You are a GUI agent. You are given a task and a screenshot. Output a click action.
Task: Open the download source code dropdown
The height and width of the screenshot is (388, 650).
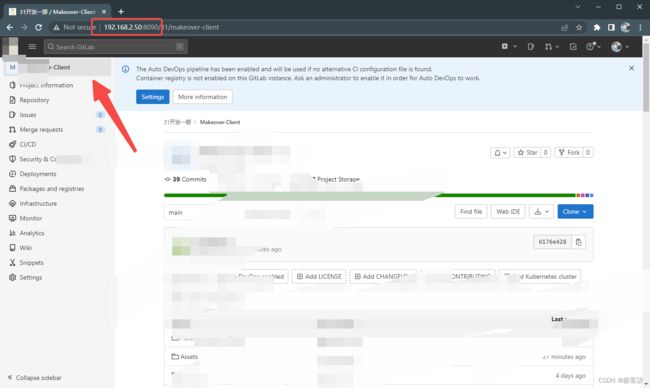point(541,211)
